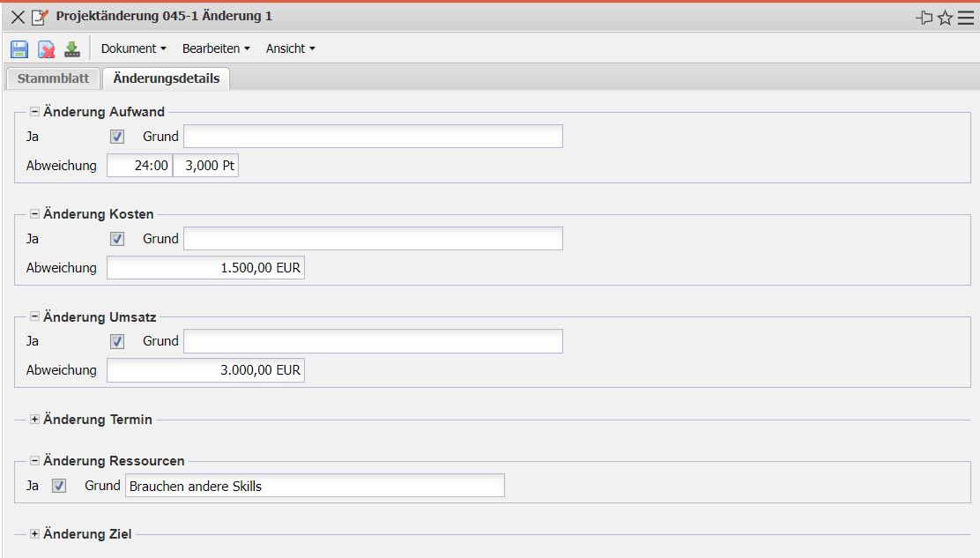Open the hamburger menu icon

(x=966, y=18)
